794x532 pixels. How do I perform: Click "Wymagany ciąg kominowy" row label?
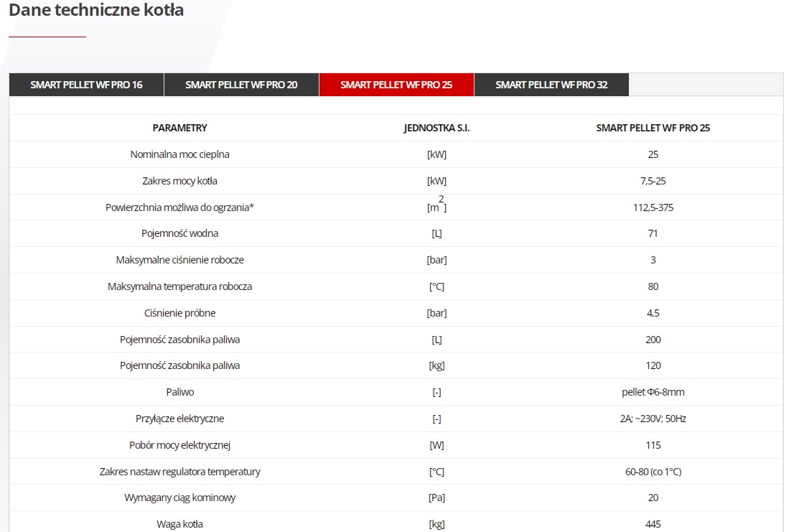pyautogui.click(x=179, y=498)
